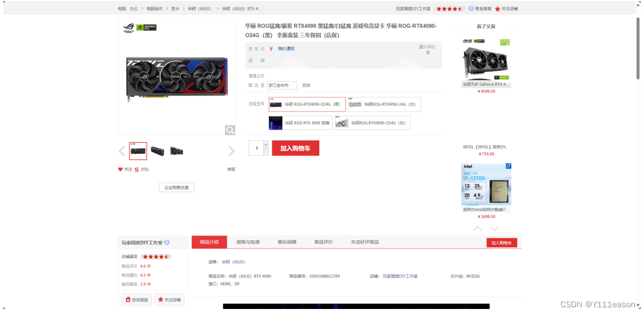Click the 联系客服 chat icon
Image resolution: width=644 pixels, height=313 pixels.
point(471,9)
